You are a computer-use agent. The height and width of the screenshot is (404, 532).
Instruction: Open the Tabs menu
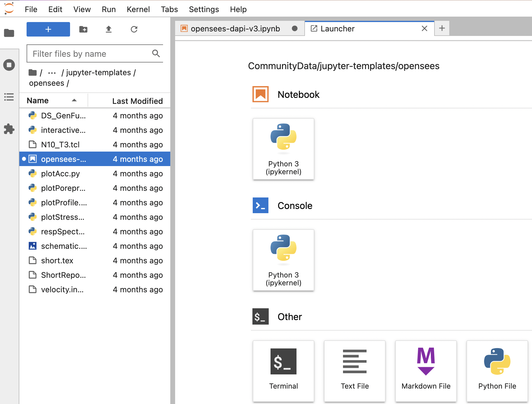169,9
